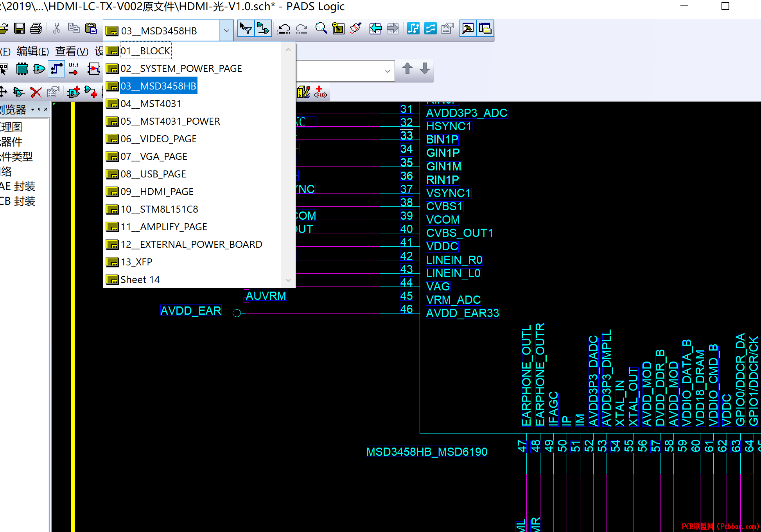Click the sheet list scroll down arrow
Image resolution: width=761 pixels, height=532 pixels.
pos(288,280)
